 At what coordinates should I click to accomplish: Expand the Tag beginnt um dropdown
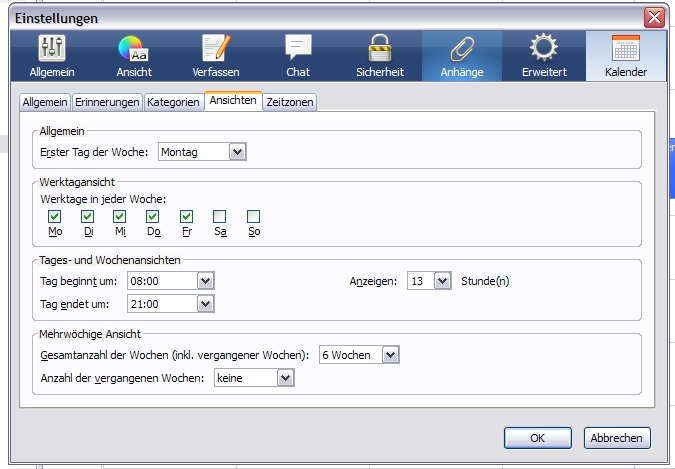click(x=205, y=281)
